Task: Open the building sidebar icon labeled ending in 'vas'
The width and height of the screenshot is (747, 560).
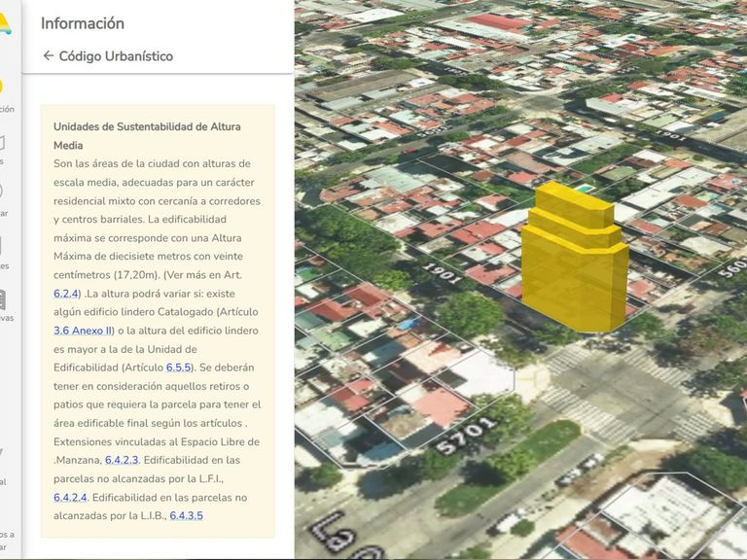Action: pyautogui.click(x=3, y=298)
